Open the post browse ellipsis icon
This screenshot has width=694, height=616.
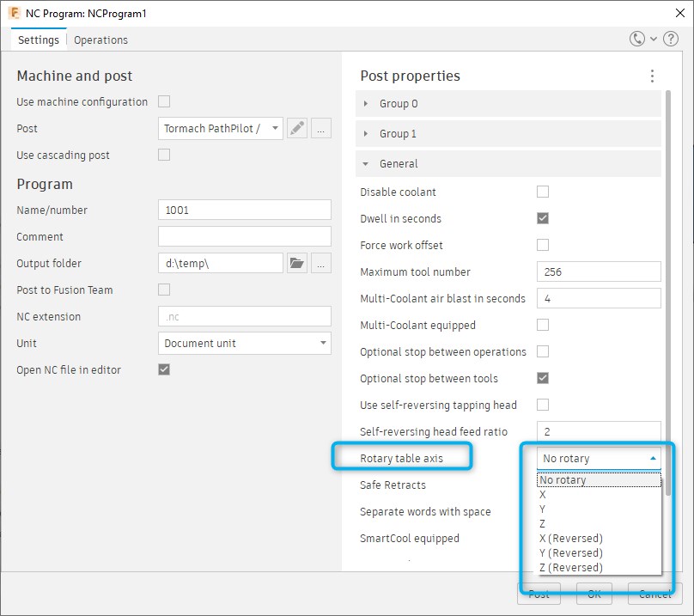tap(320, 128)
